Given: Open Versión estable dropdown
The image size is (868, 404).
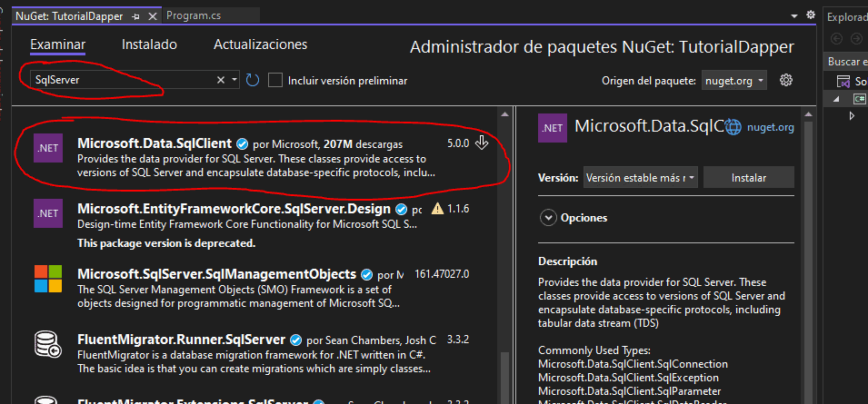Looking at the screenshot, I should [x=641, y=178].
